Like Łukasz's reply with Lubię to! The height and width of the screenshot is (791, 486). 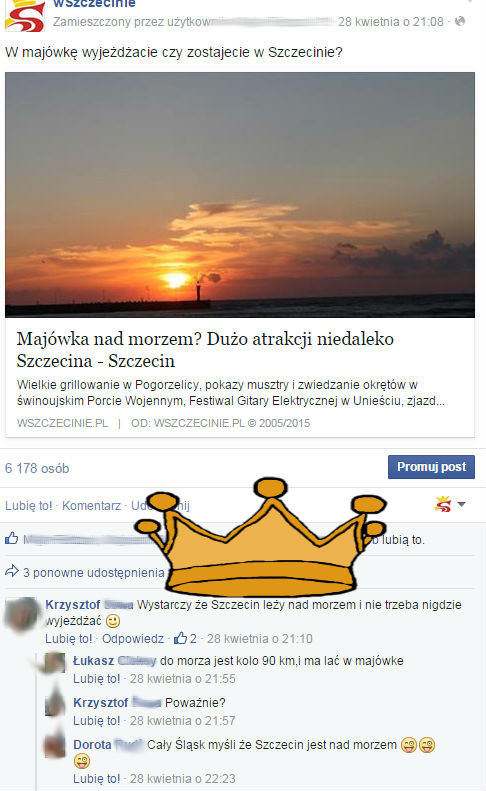click(x=97, y=679)
